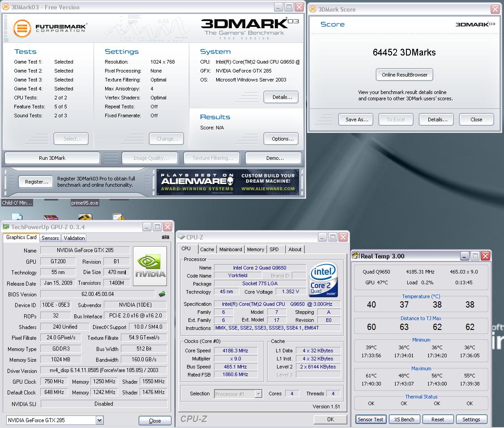The image size is (504, 428).
Task: Open the Memory tab in CPU-Z
Action: [256, 249]
